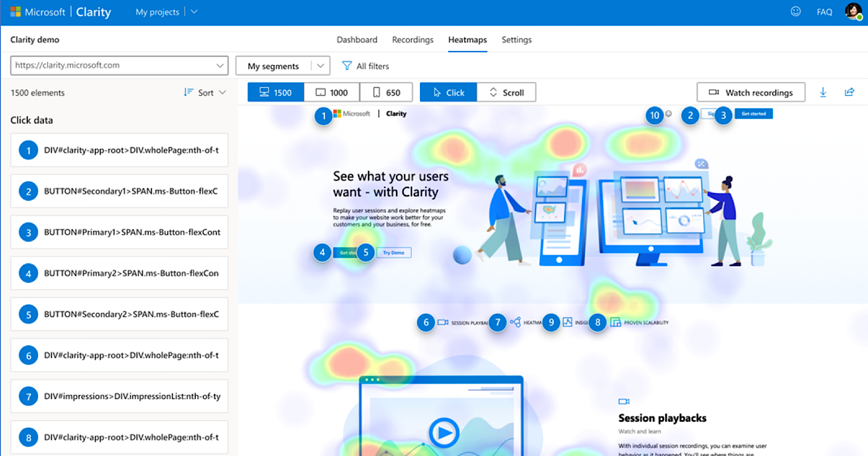Expand the URL selector dropdown
The height and width of the screenshot is (456, 868).
(220, 66)
